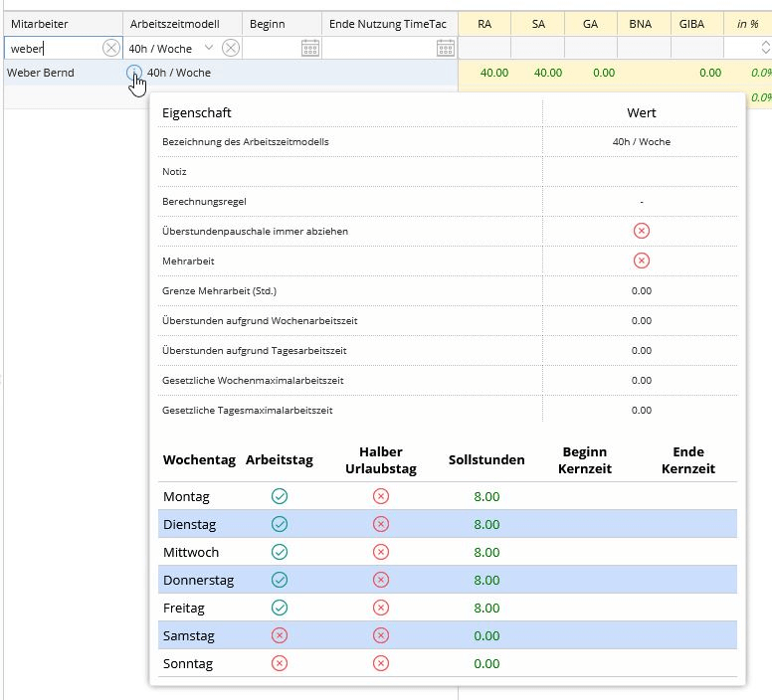
Task: Click Überstundenpauschale immer abziehen X icon
Action: [x=642, y=231]
